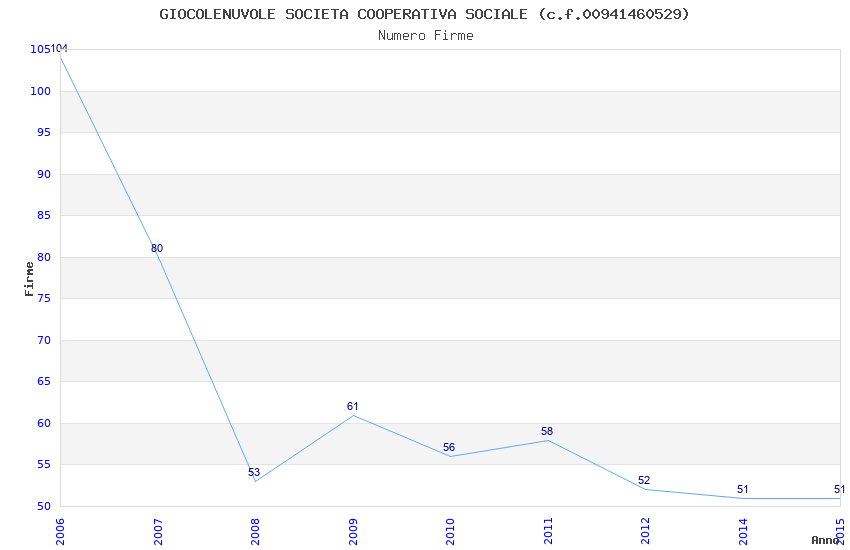Image resolution: width=850 pixels, height=550 pixels.
Task: Click the 51 data label above 2015
Action: [x=839, y=489]
